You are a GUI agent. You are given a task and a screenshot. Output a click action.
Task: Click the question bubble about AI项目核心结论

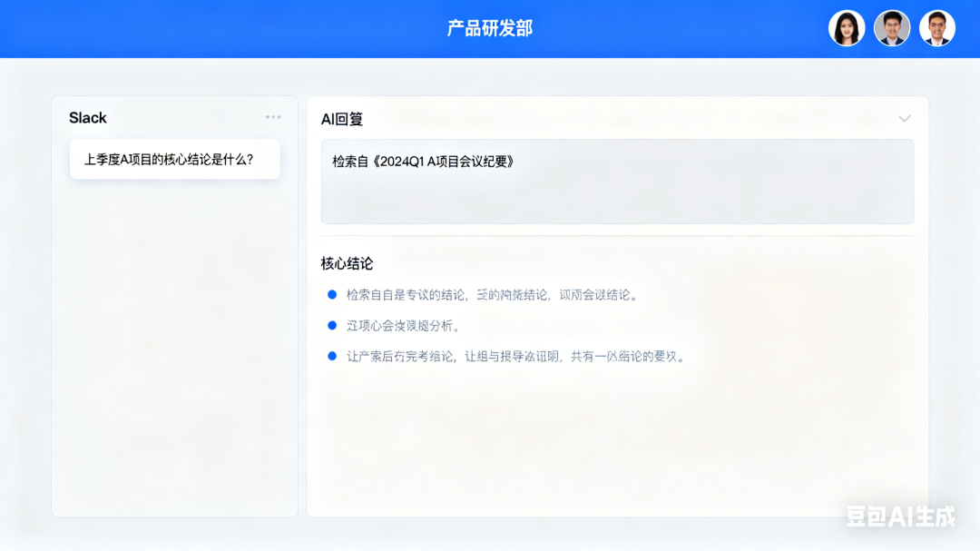pos(174,159)
